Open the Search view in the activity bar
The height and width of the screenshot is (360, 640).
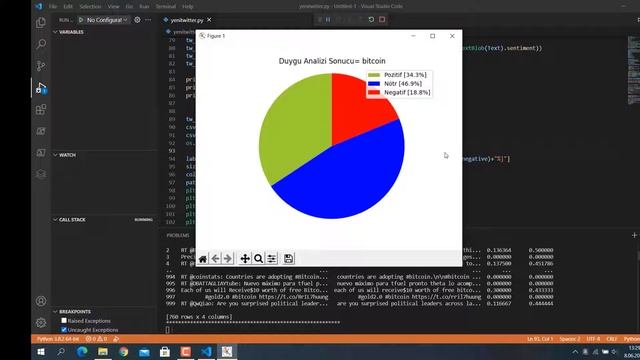(x=41, y=44)
